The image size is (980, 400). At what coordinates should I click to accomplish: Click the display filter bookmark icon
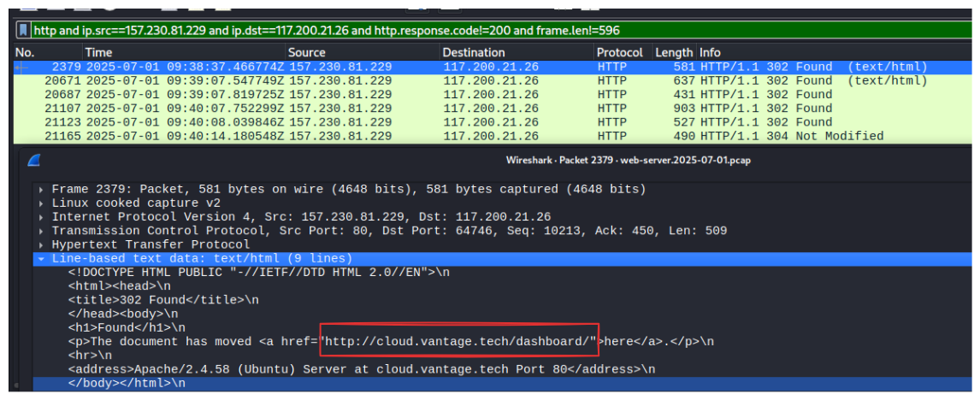(23, 30)
